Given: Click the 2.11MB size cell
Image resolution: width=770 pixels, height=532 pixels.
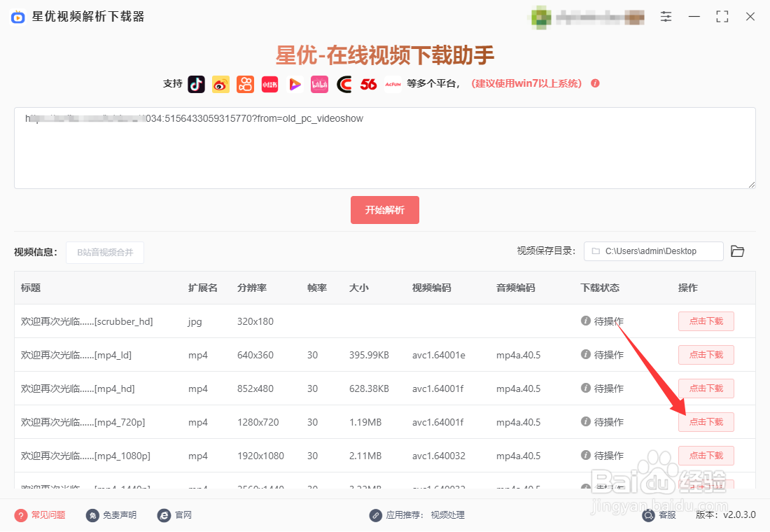Looking at the screenshot, I should (365, 456).
